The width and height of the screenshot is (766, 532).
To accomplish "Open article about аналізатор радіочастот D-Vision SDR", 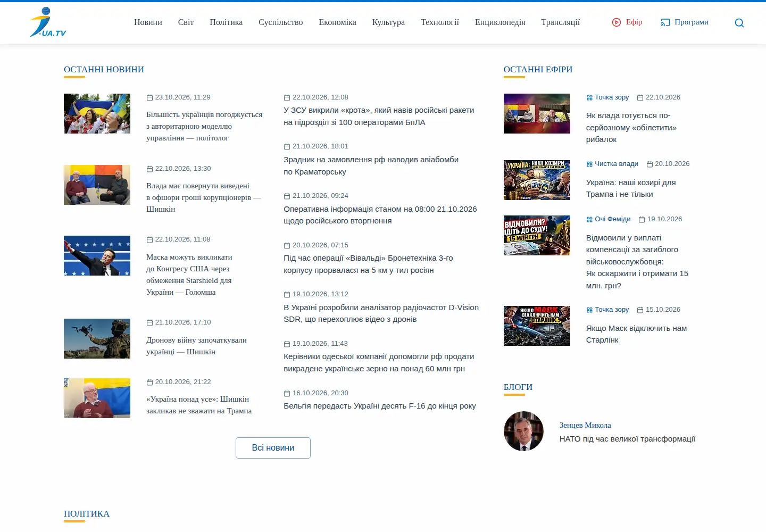I will tap(381, 313).
